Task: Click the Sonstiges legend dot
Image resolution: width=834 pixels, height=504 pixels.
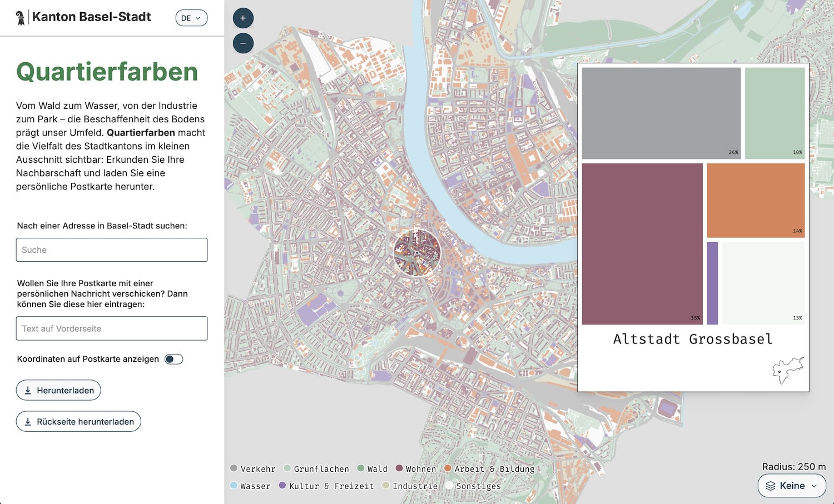Action: 449,486
